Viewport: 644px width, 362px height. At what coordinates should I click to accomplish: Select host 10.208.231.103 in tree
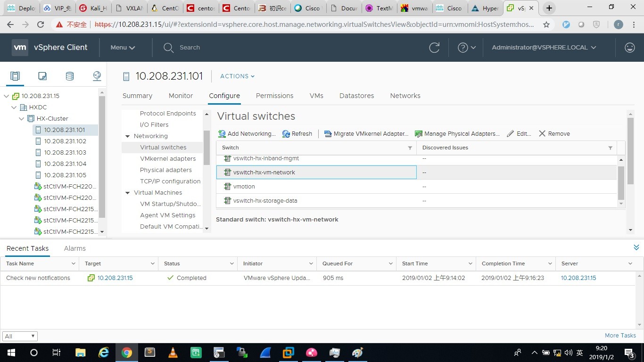pos(65,152)
